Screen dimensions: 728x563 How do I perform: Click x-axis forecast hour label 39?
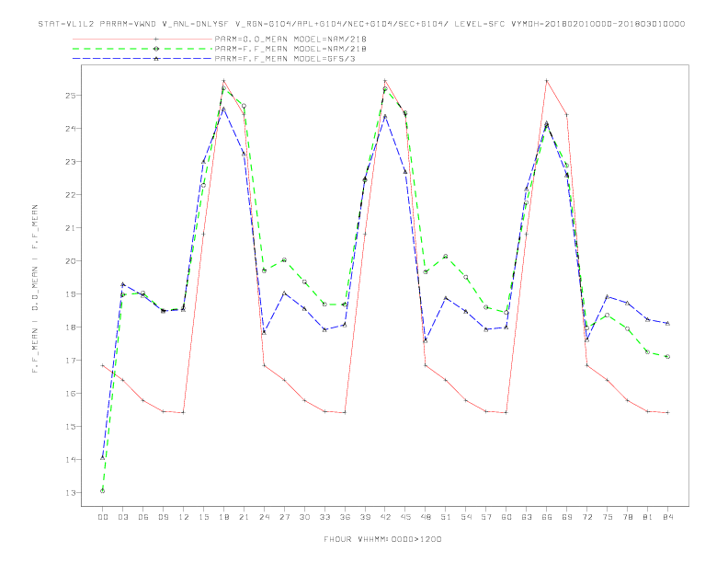(365, 517)
